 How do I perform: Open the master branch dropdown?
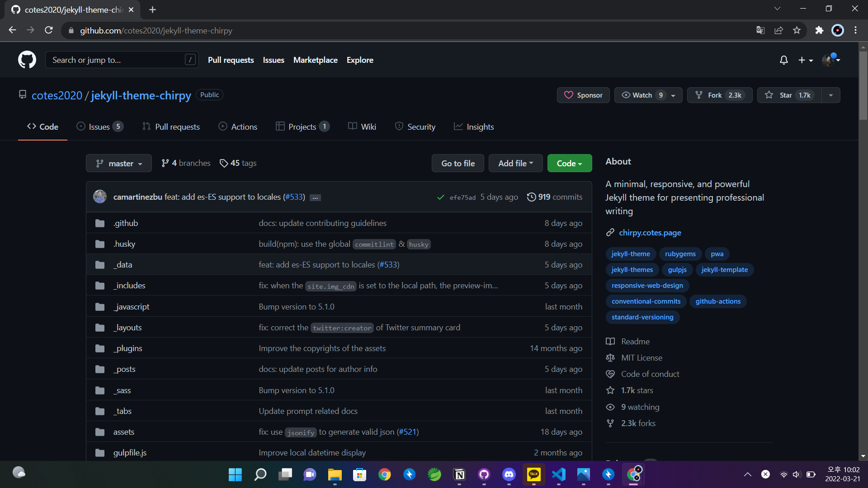point(119,164)
